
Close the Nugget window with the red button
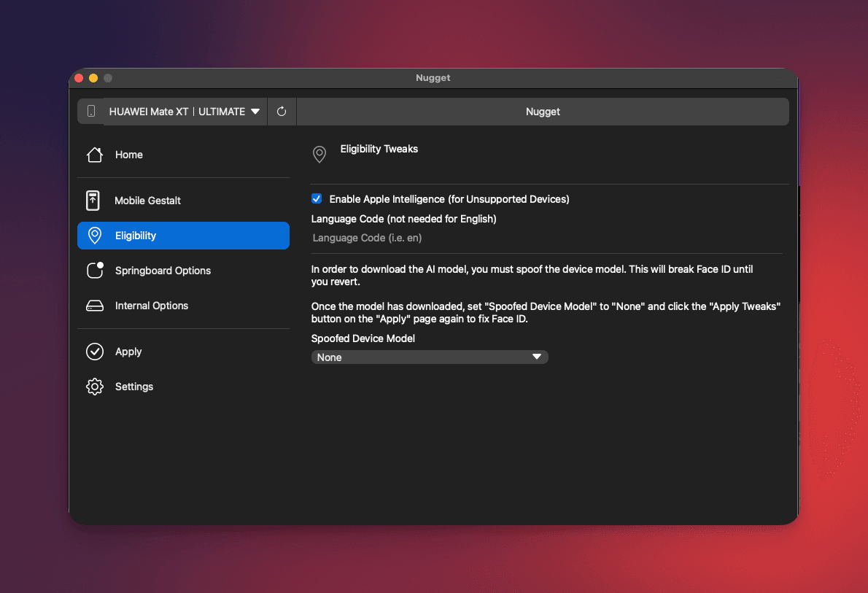pos(79,78)
